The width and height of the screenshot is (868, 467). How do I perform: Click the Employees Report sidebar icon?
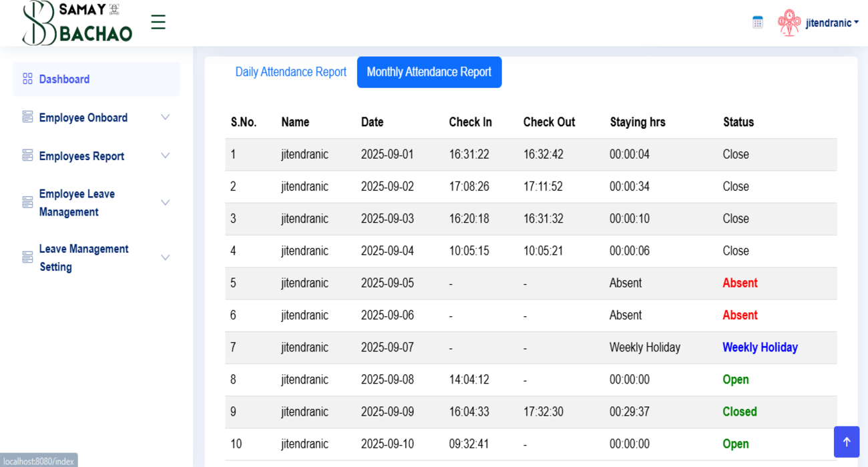pyautogui.click(x=27, y=155)
